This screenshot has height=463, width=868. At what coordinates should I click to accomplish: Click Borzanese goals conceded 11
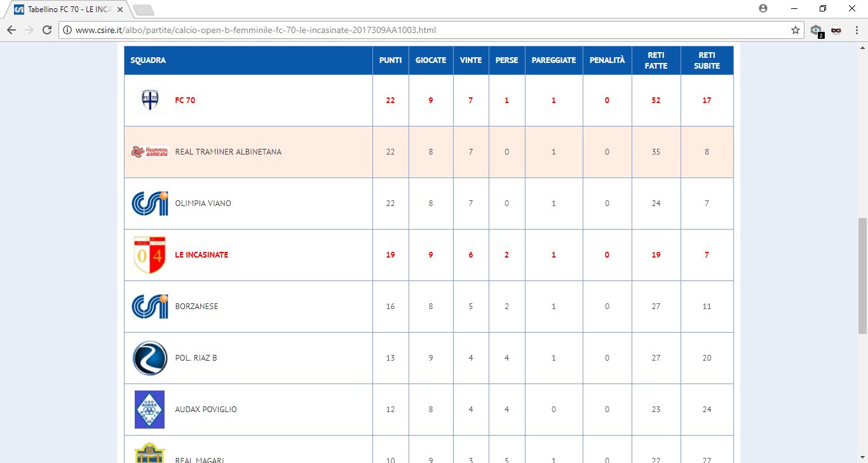707,307
